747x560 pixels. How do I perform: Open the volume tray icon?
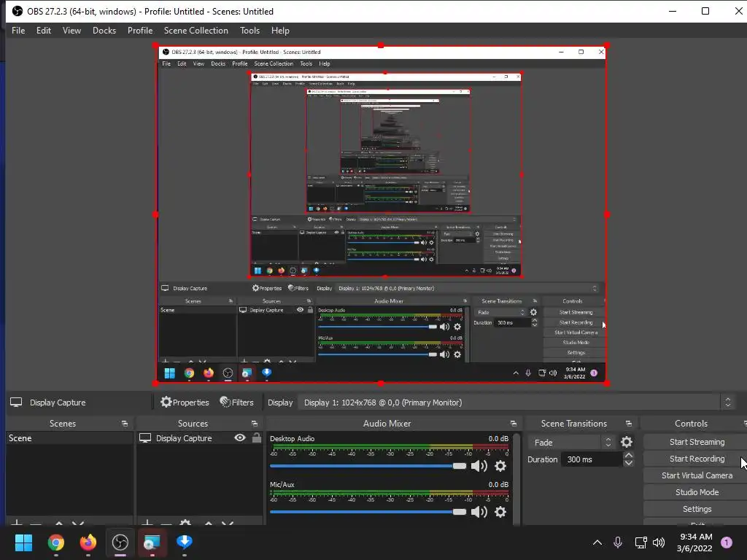pos(659,542)
